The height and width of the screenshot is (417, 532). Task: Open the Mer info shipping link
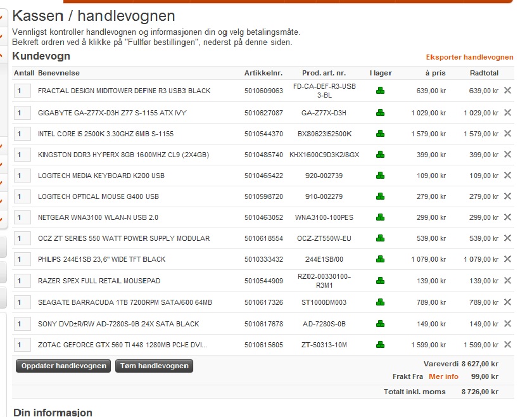(443, 376)
